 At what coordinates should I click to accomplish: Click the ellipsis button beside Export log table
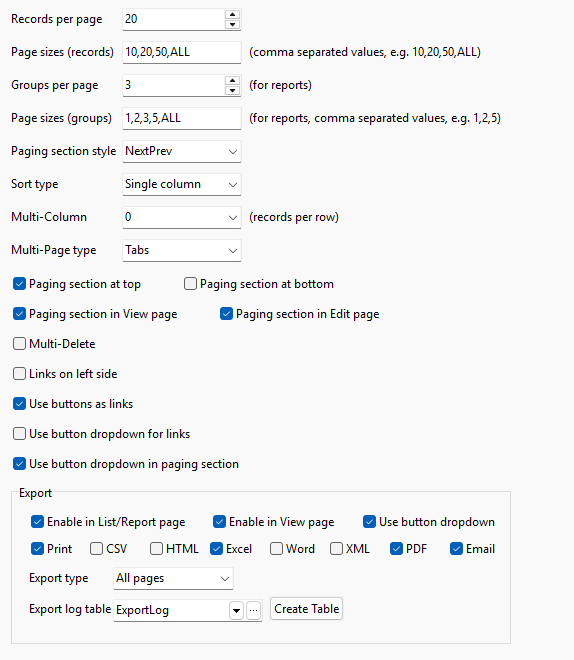(x=253, y=610)
